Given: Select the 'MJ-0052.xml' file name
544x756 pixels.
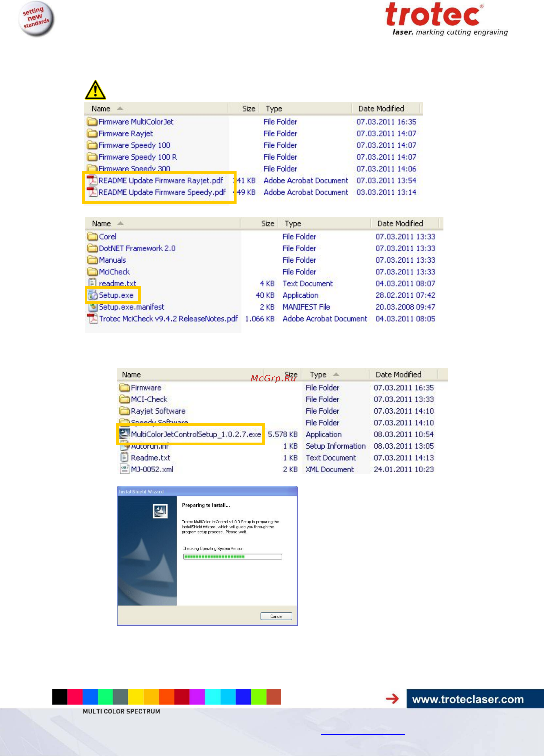Looking at the screenshot, I should (152, 469).
